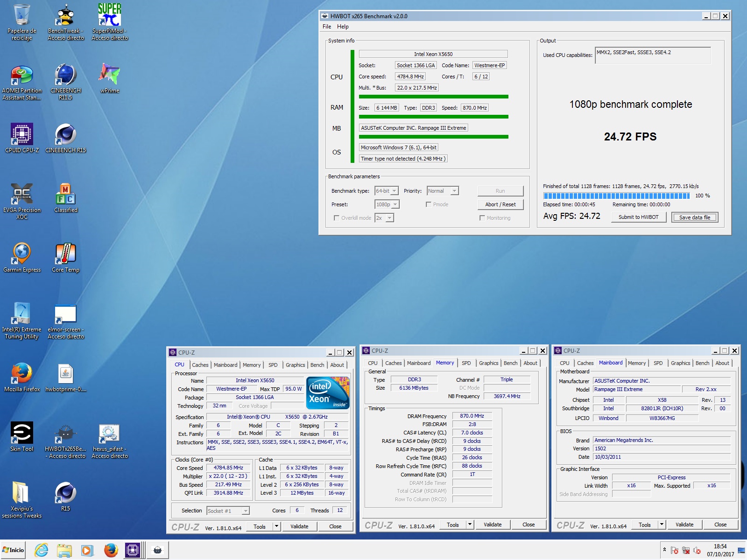Image resolution: width=747 pixels, height=560 pixels.
Task: Click Close in Mainboard CPU-Z window
Action: pyautogui.click(x=720, y=525)
